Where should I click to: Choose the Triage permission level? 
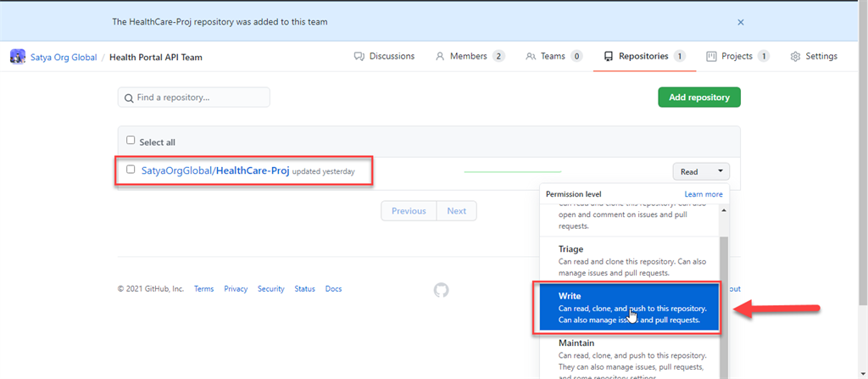pos(630,260)
